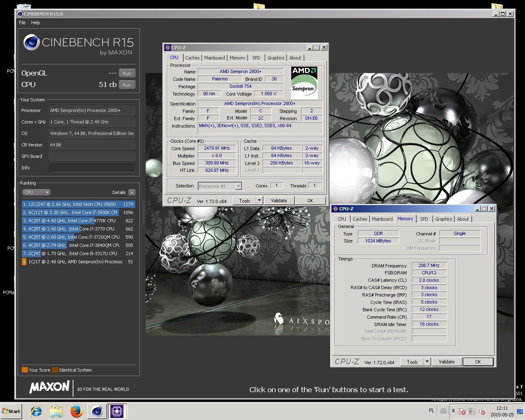This screenshot has height=420, width=525.
Task: Select the Core i7-3930K ranking row
Action: click(78, 212)
